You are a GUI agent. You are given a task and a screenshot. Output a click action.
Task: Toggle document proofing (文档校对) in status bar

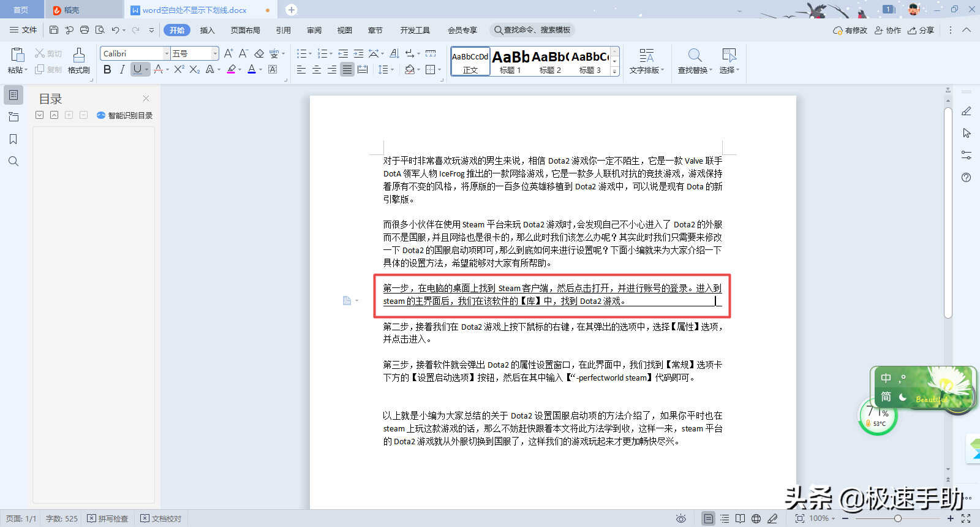(161, 518)
